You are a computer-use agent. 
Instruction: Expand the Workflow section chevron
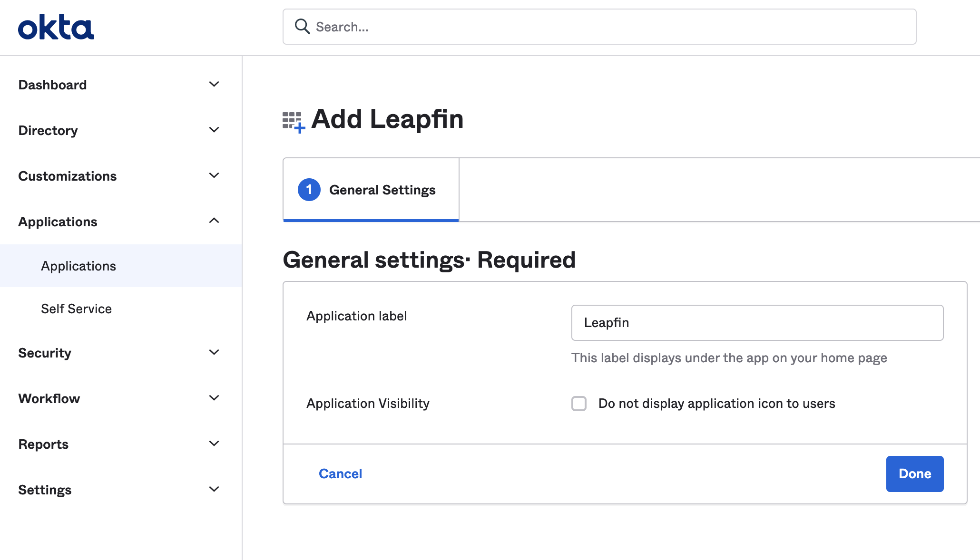[x=214, y=398]
